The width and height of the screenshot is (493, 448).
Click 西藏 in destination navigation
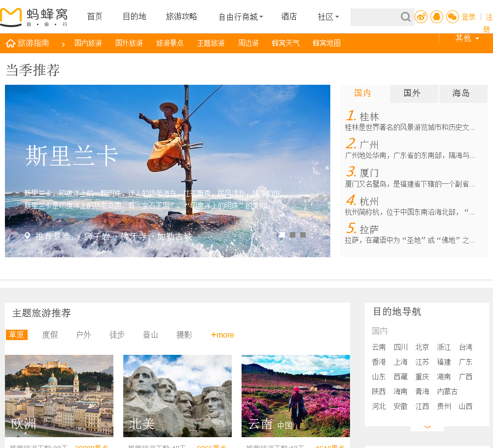(400, 377)
